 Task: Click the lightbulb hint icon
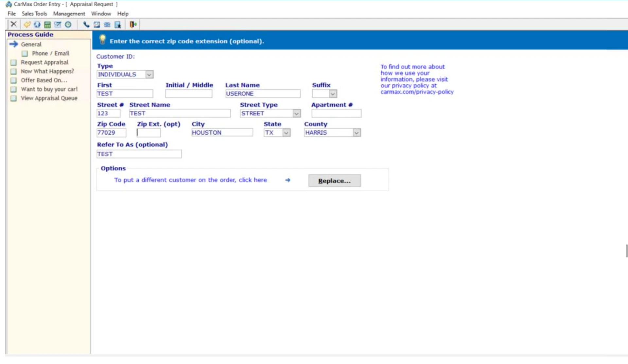point(102,40)
